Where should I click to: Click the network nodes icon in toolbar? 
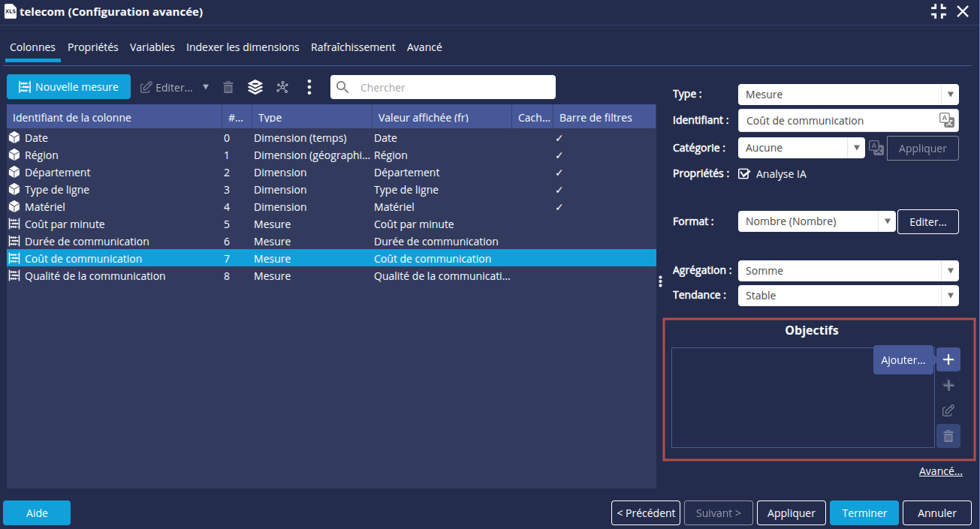click(x=282, y=87)
